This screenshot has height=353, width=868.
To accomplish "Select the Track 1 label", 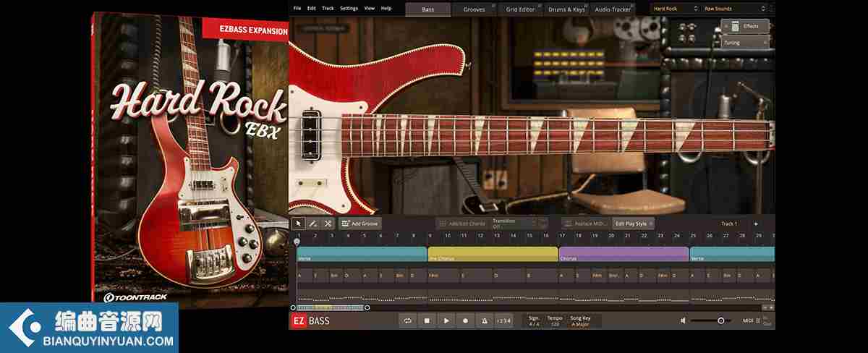I will pyautogui.click(x=729, y=224).
